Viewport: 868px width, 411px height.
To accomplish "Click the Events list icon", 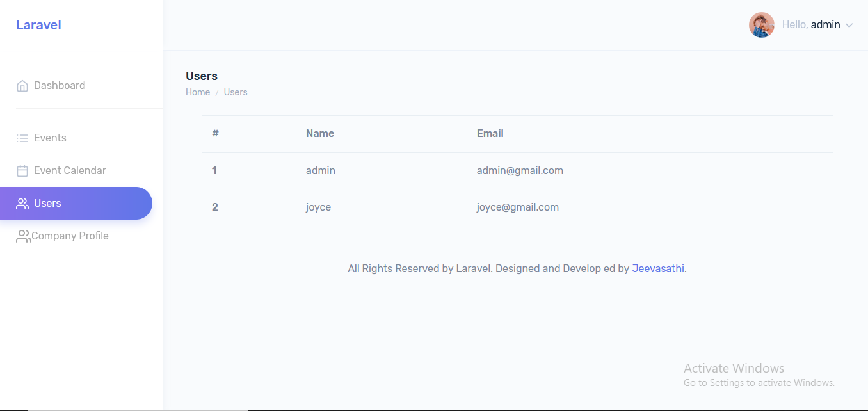I will 22,138.
